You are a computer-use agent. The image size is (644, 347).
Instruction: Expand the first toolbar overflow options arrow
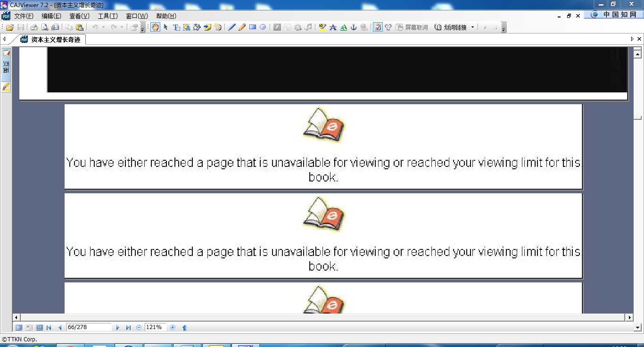[x=143, y=28]
